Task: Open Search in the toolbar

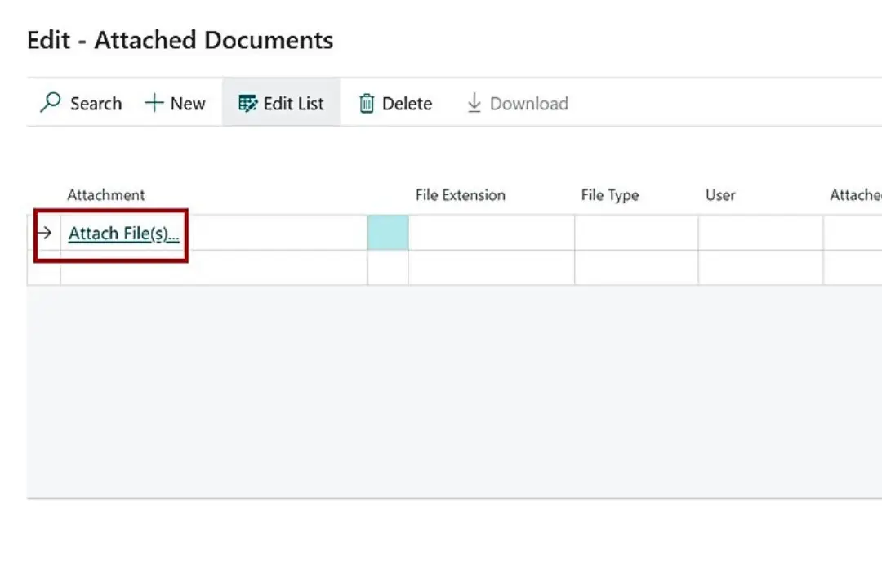Action: [81, 103]
